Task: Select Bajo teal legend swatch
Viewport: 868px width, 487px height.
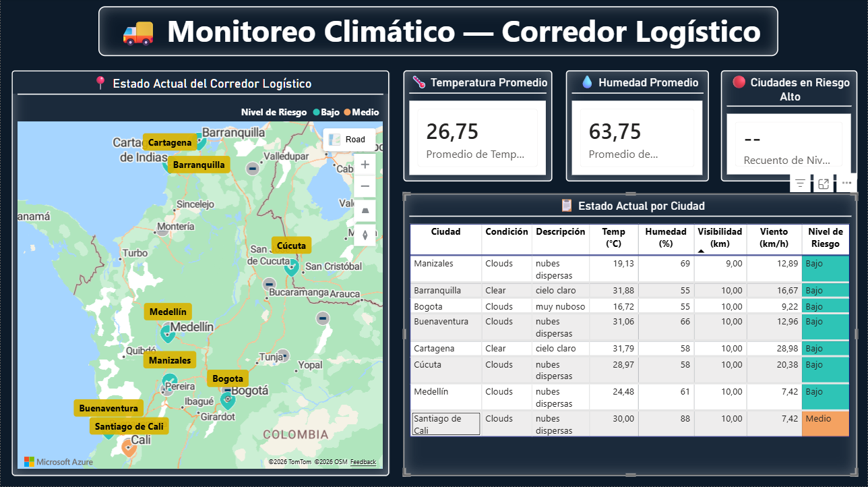Action: (317, 113)
